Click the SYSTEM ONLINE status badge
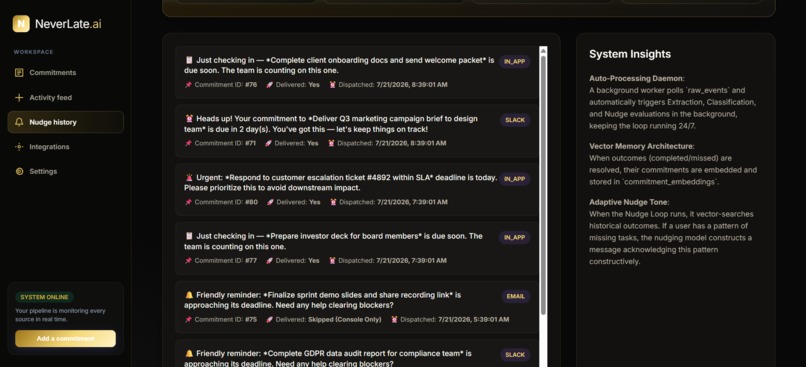The image size is (806, 367). click(44, 297)
